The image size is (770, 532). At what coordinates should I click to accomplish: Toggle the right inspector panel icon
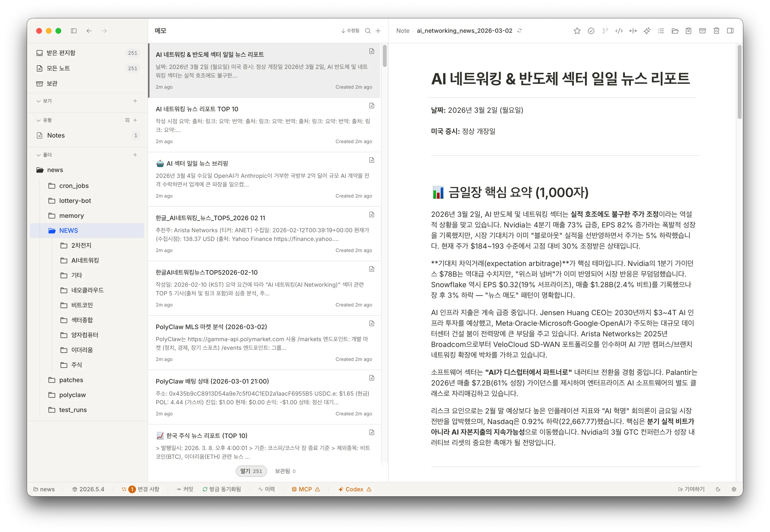point(730,31)
